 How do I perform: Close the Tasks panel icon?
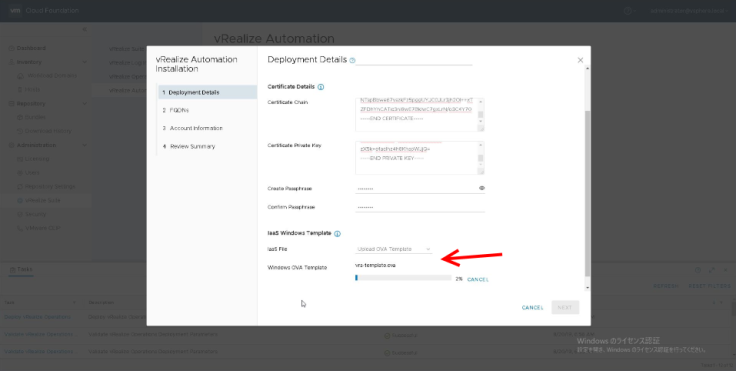(x=726, y=270)
